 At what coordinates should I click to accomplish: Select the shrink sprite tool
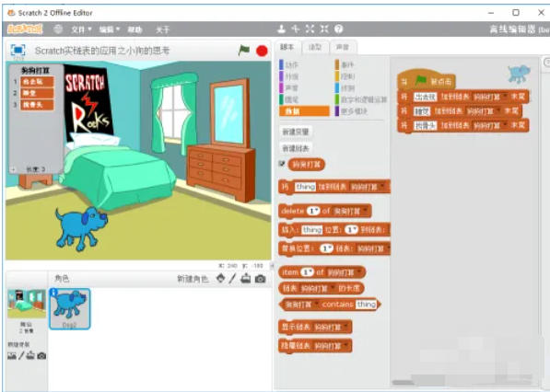point(324,29)
